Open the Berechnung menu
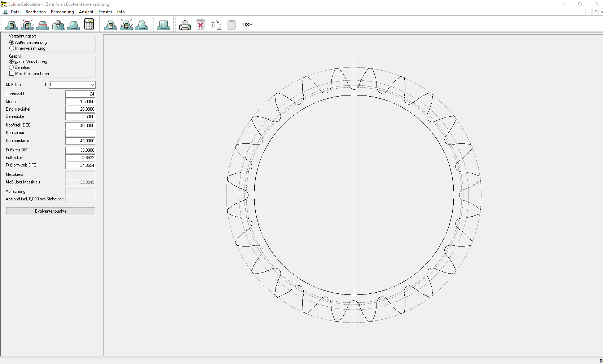Viewport: 603px width, 364px height. (62, 12)
